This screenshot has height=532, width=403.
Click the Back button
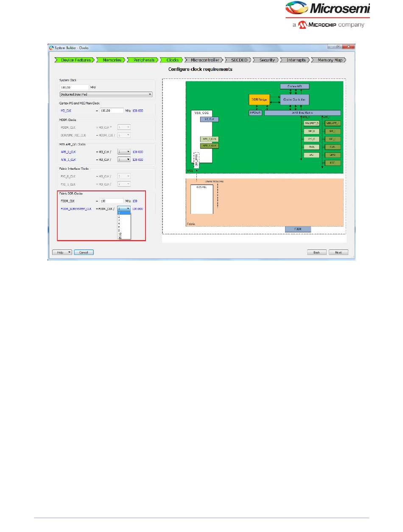coord(317,252)
